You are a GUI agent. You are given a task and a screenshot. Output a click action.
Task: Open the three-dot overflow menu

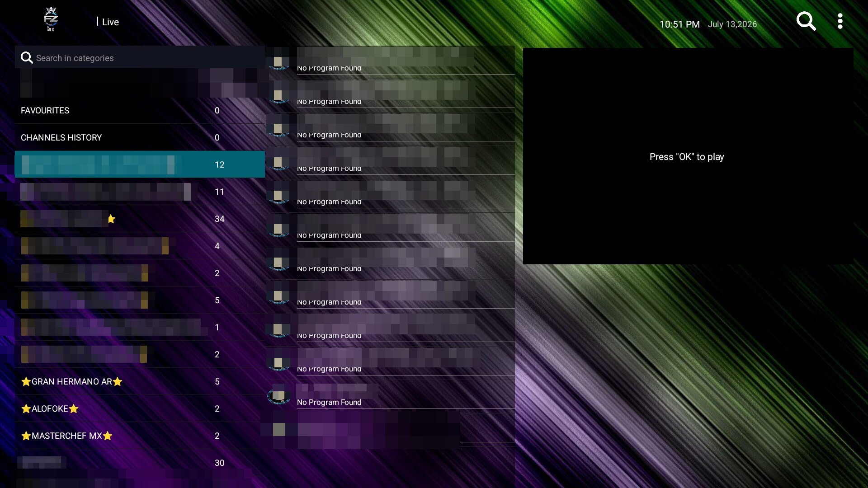point(840,21)
